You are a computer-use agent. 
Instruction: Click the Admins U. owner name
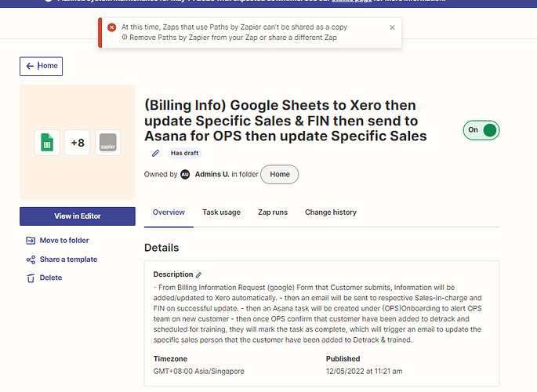(212, 174)
